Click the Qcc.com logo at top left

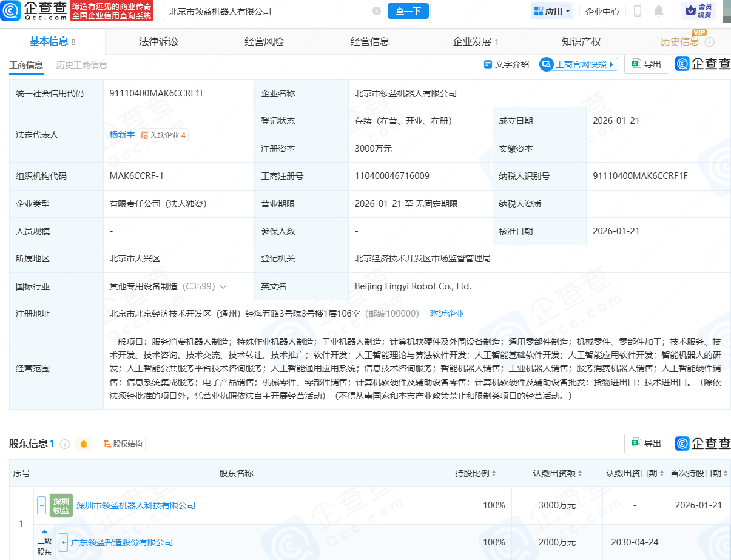point(34,11)
